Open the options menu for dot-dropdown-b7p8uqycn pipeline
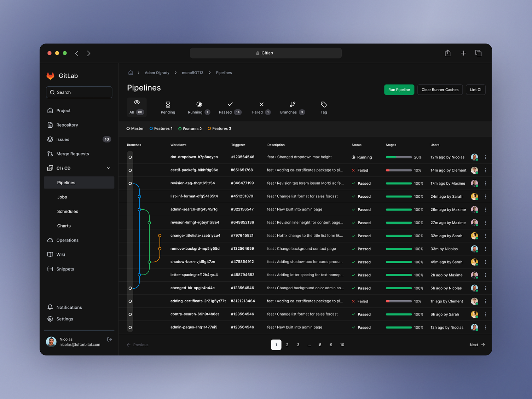The width and height of the screenshot is (532, 399). coord(485,157)
